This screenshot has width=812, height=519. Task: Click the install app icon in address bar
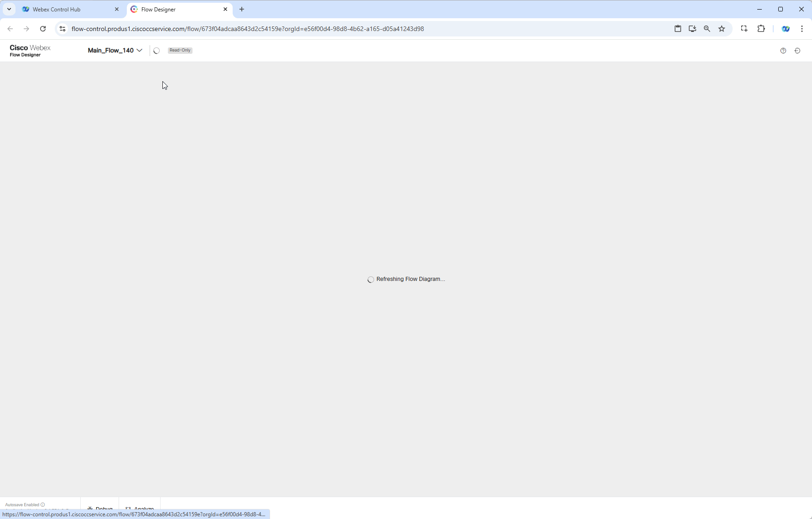coord(692,29)
